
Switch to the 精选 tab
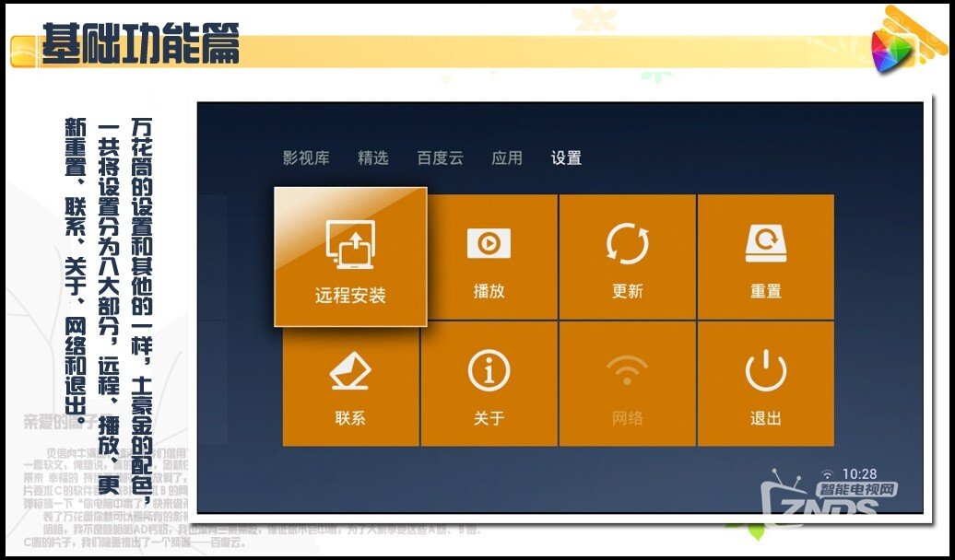click(x=372, y=158)
